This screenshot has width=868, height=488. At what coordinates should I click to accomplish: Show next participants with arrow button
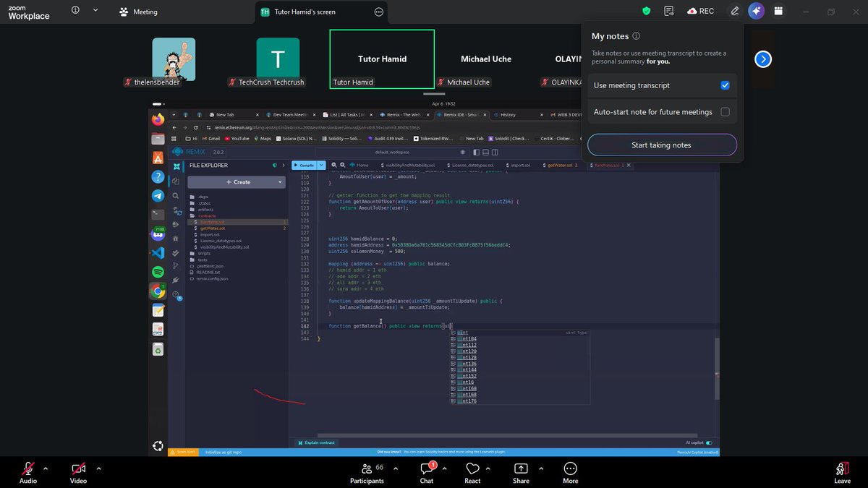click(763, 59)
